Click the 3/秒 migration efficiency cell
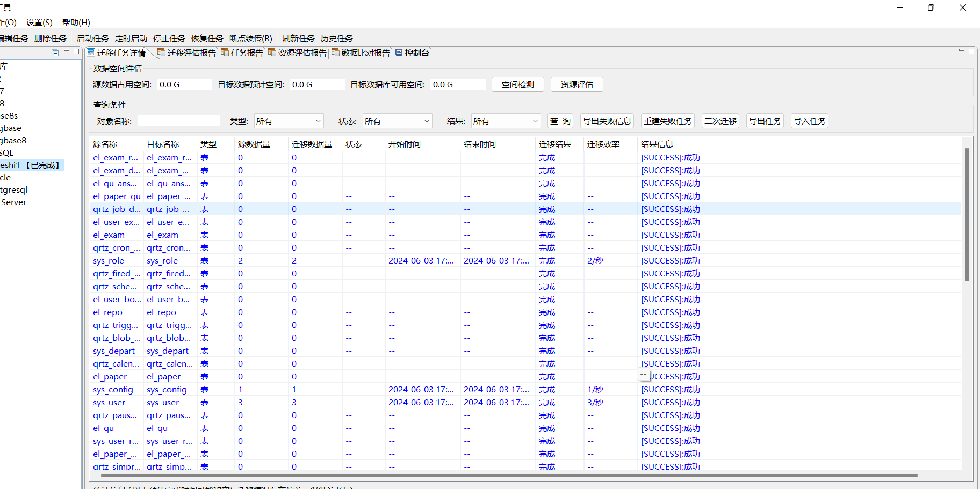The width and height of the screenshot is (980, 489). tap(595, 403)
